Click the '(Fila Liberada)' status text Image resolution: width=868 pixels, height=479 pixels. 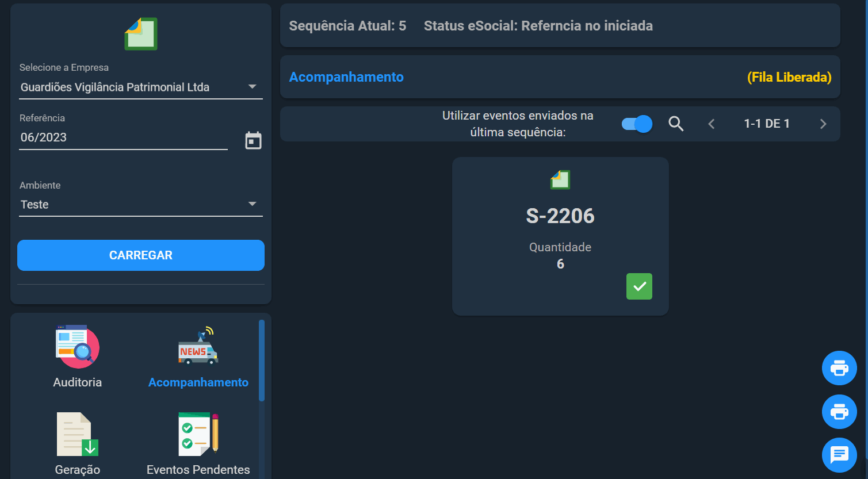coord(789,77)
